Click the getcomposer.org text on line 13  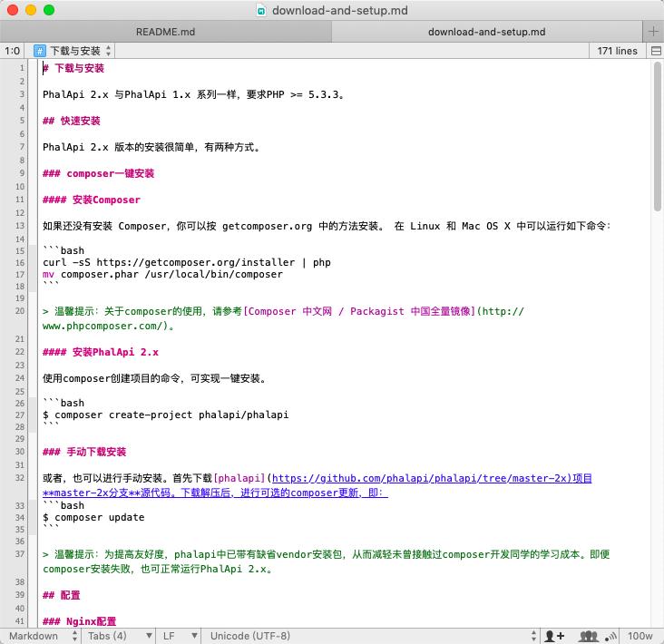click(268, 226)
